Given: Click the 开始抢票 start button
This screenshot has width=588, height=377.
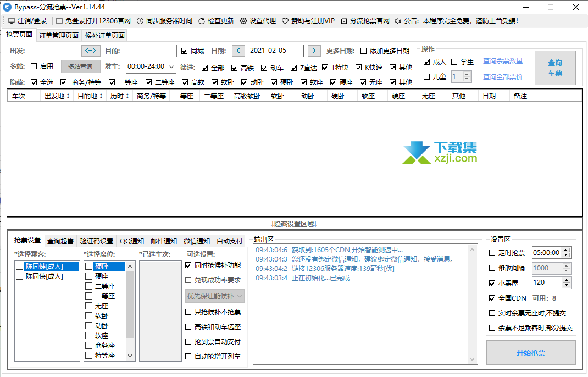Looking at the screenshot, I should 531,353.
